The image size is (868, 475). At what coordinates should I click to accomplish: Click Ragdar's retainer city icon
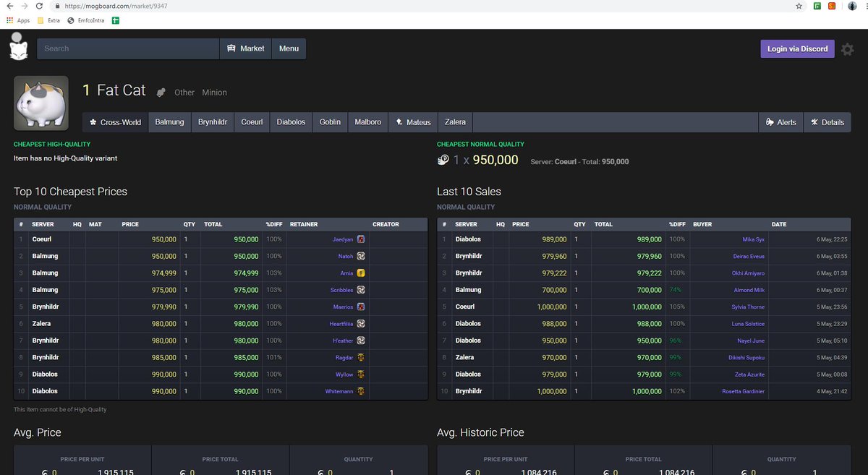360,357
